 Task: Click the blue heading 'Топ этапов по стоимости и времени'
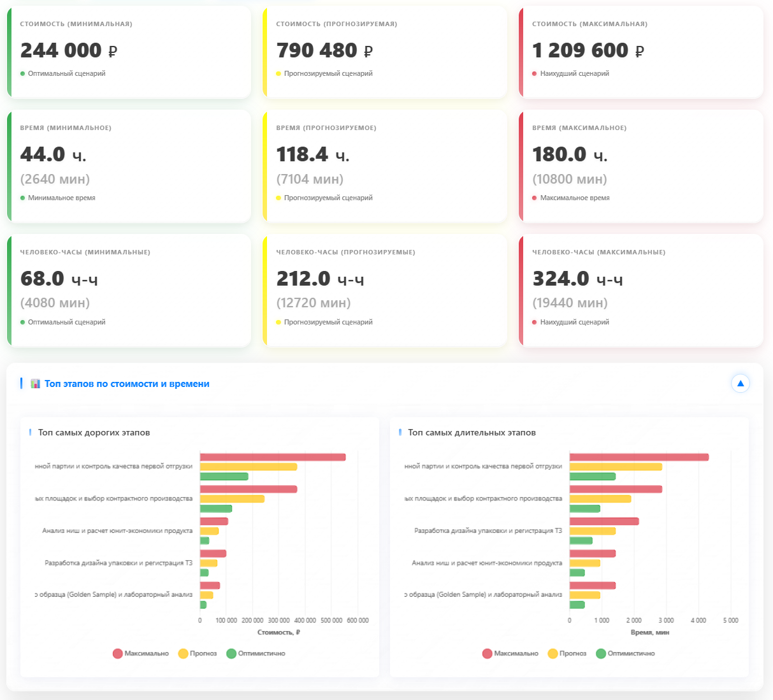[x=127, y=383]
